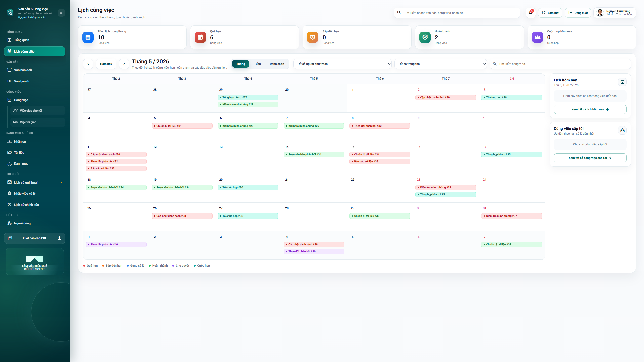Export report via Xuất báo cáo PDF
This screenshot has width=644, height=362.
[34, 238]
